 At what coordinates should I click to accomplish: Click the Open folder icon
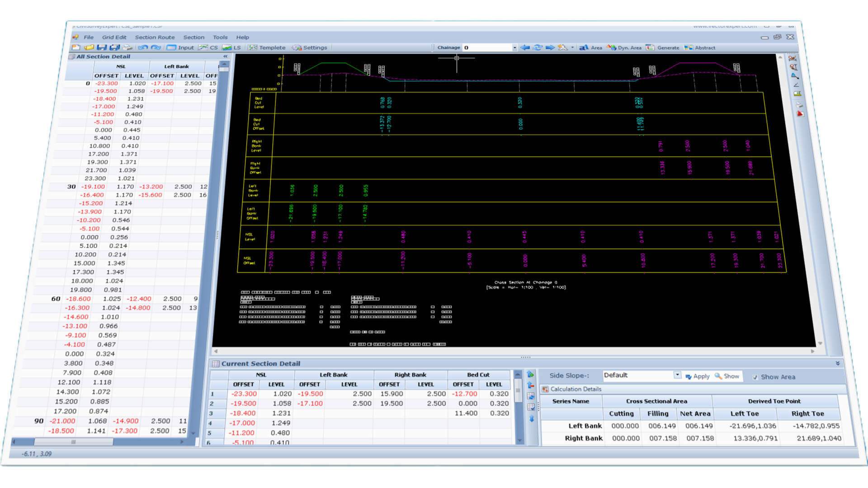point(89,47)
